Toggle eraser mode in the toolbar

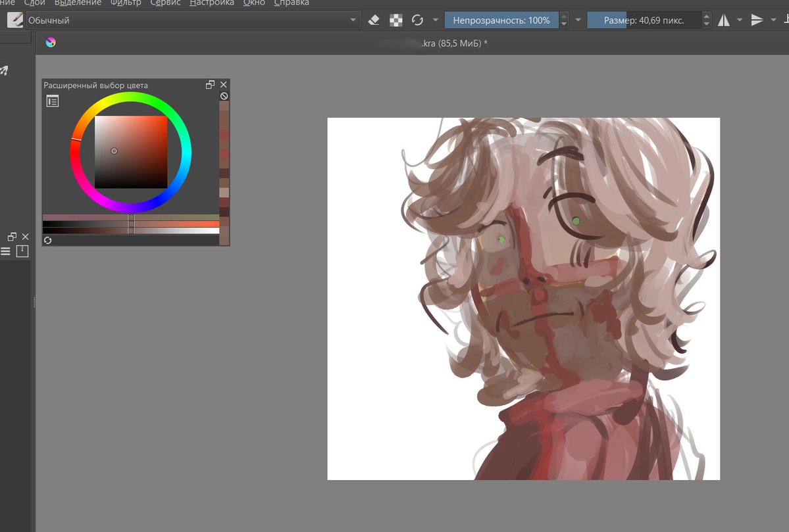pos(374,20)
